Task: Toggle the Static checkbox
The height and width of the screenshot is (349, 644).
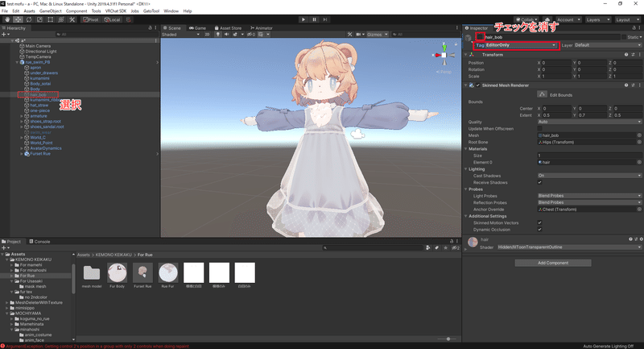Action: tap(624, 37)
